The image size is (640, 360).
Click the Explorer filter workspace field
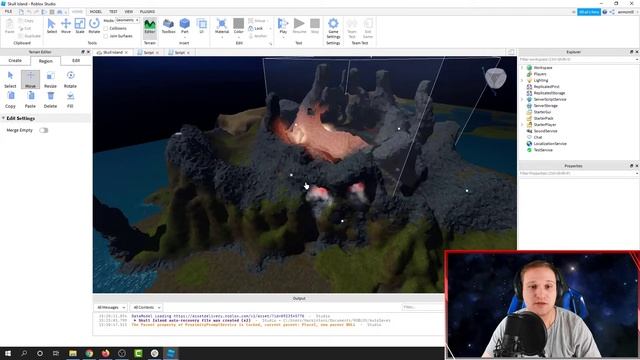[578, 60]
